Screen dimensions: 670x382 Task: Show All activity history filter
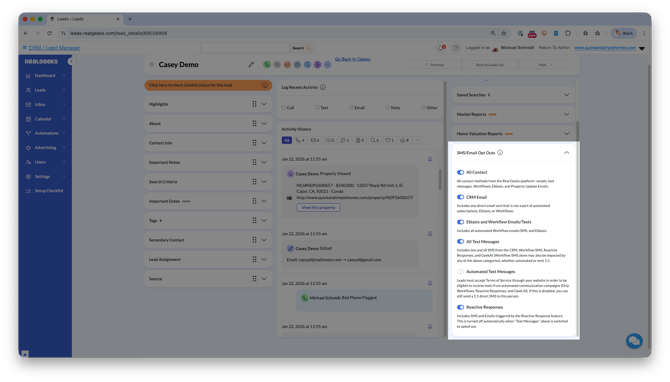[287, 140]
